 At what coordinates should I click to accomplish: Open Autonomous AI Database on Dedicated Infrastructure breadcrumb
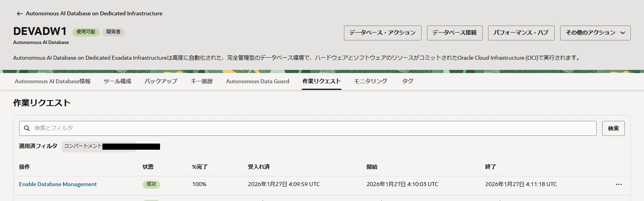94,14
